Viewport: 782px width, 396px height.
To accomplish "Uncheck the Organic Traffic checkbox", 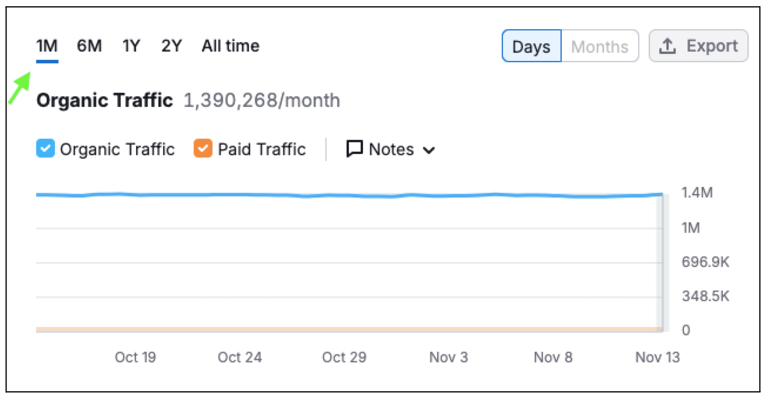I will click(x=45, y=149).
